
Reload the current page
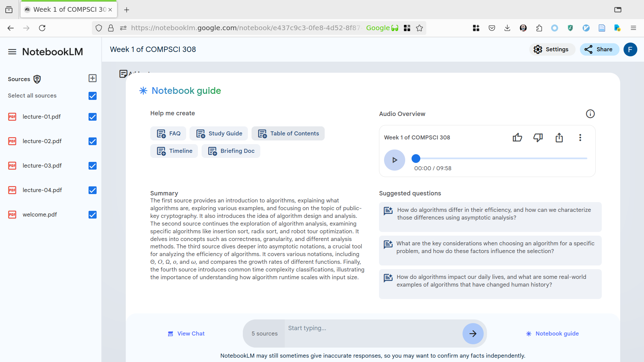coord(42,28)
